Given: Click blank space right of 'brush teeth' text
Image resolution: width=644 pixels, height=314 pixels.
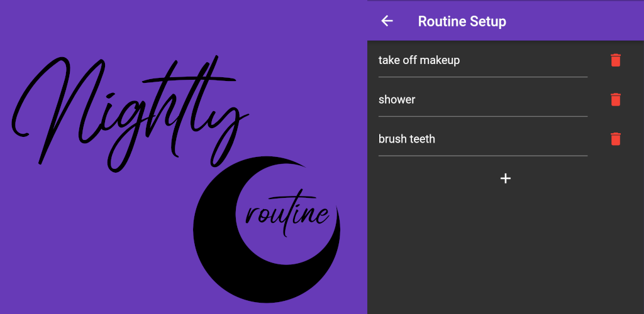Looking at the screenshot, I should pyautogui.click(x=516, y=139).
